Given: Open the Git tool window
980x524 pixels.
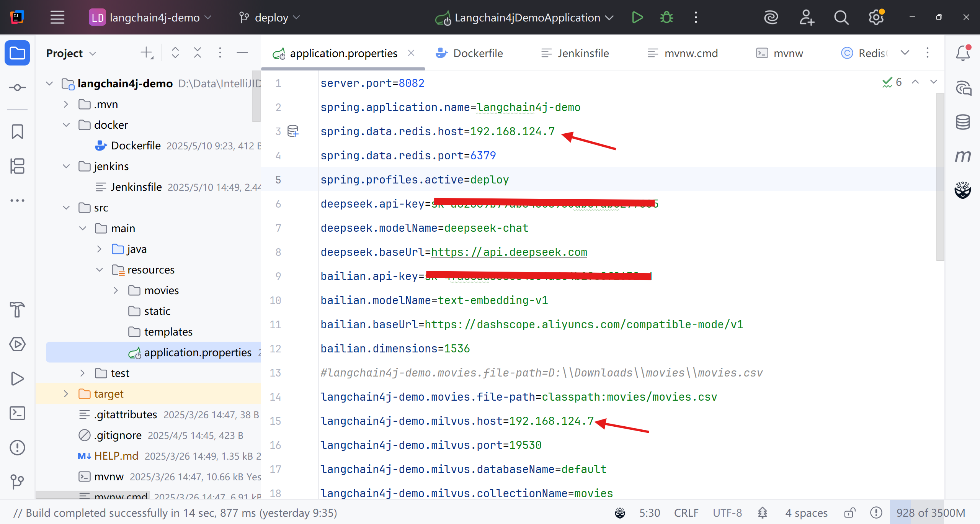Looking at the screenshot, I should click(17, 482).
